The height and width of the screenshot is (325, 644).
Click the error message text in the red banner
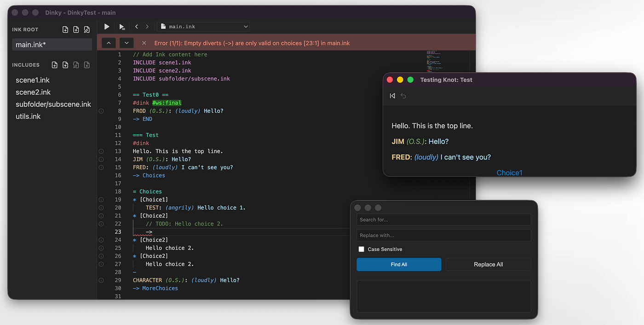pos(252,43)
